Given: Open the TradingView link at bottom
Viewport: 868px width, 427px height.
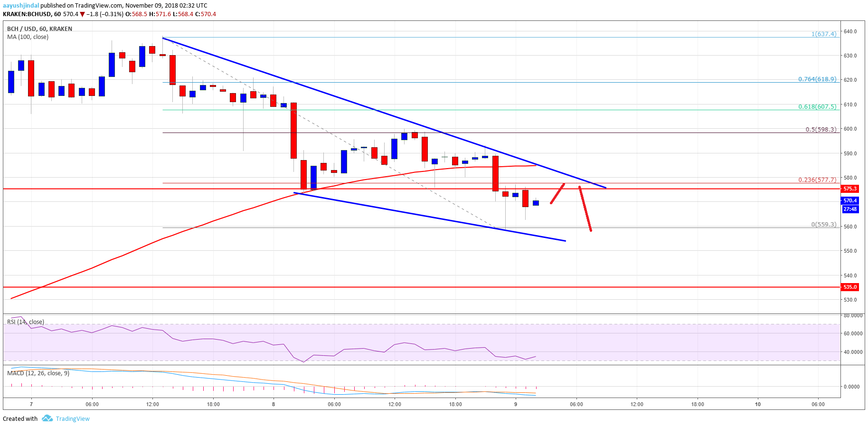Looking at the screenshot, I should tap(73, 419).
